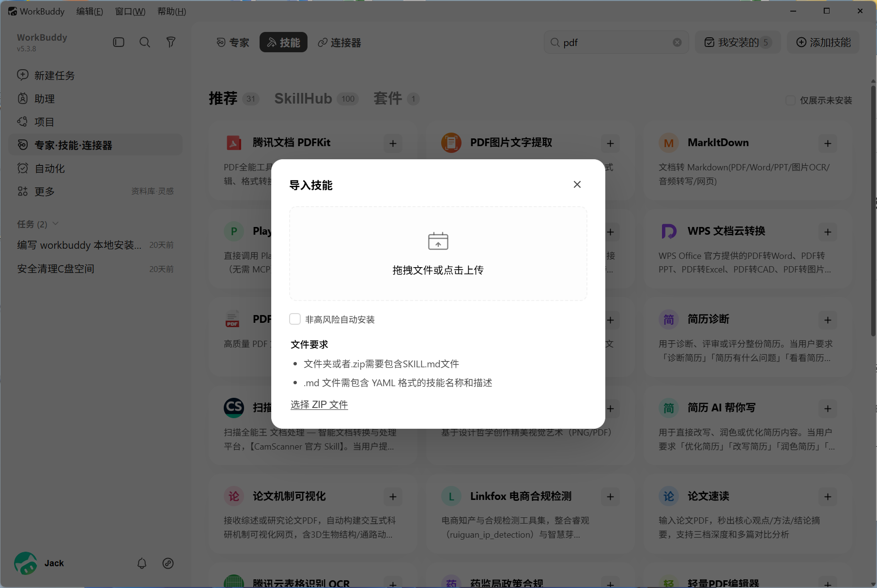Add the WPS 文档云转换 skill
The width and height of the screenshot is (877, 588).
pyautogui.click(x=828, y=232)
